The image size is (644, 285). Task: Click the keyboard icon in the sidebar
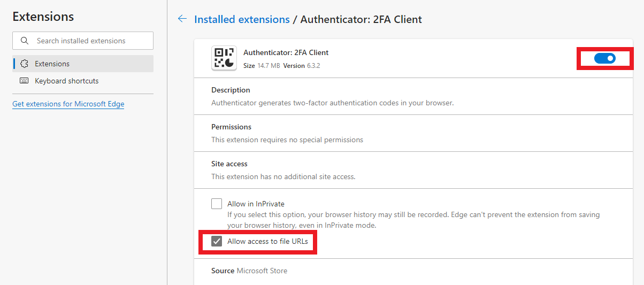click(x=24, y=81)
